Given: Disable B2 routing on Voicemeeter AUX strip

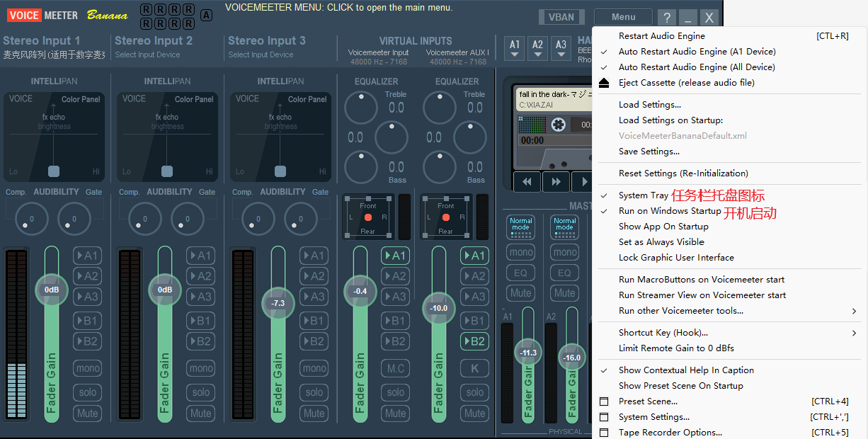Looking at the screenshot, I should click(475, 341).
